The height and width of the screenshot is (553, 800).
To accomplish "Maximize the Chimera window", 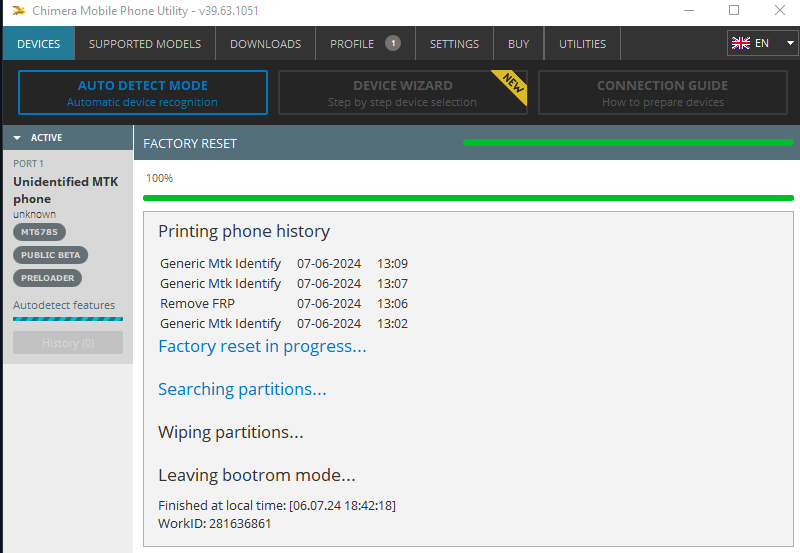I will point(734,10).
